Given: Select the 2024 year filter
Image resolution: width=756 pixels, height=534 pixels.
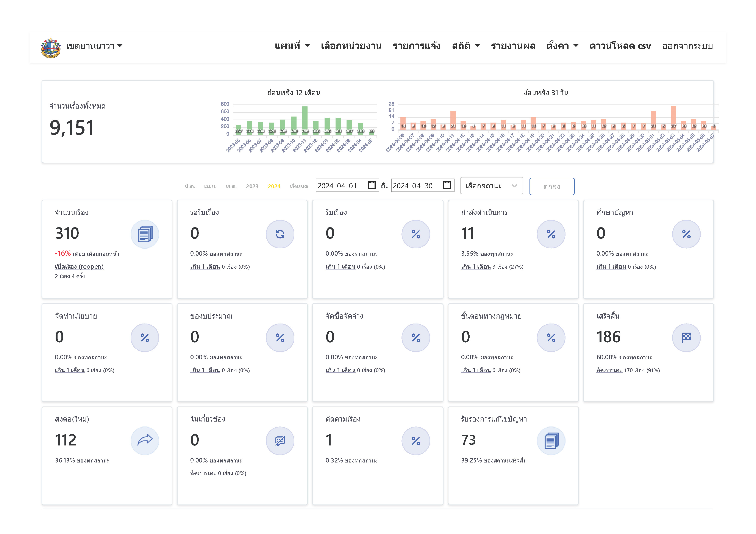Looking at the screenshot, I should (x=274, y=187).
